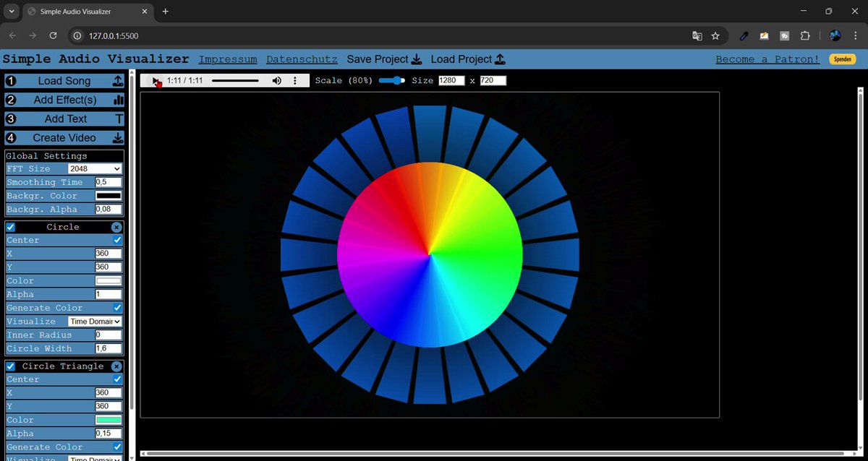Uncheck Center option in Circle Triangle
This screenshot has height=461, width=868.
point(118,379)
